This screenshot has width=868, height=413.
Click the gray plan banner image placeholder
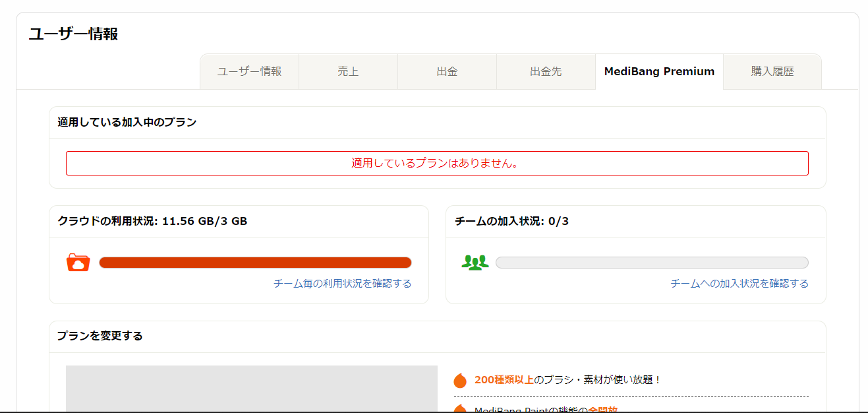coord(252,389)
